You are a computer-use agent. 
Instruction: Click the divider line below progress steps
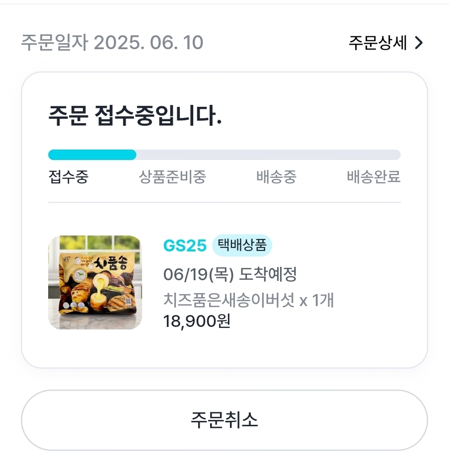point(224,202)
